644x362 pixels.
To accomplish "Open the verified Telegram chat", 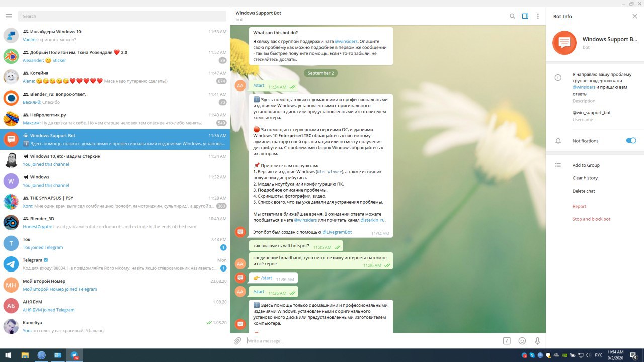I will 115,264.
